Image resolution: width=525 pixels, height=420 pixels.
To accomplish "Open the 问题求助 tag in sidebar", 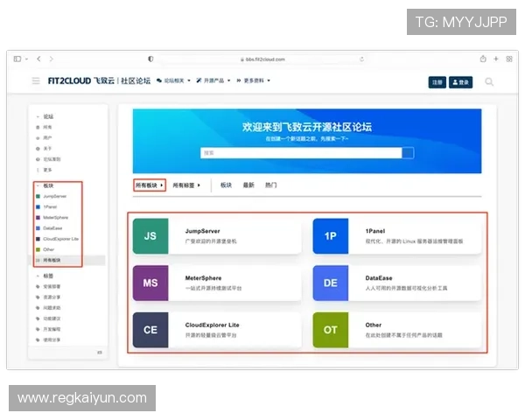I will point(48,308).
